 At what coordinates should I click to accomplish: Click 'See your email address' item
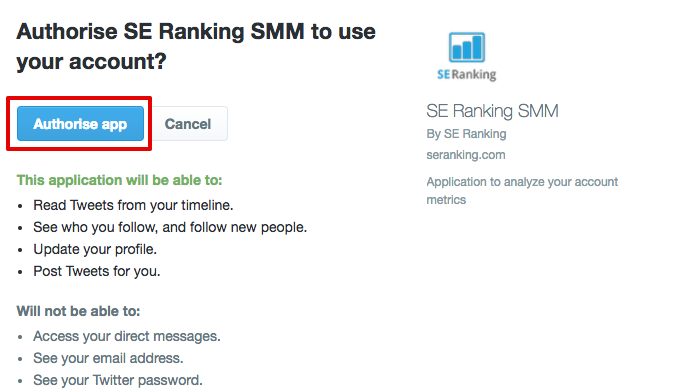(x=108, y=358)
